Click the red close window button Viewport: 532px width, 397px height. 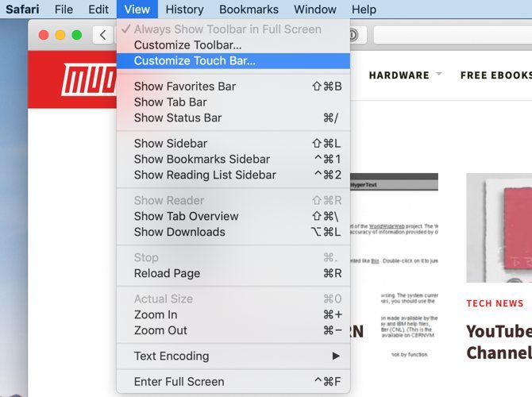(44, 35)
